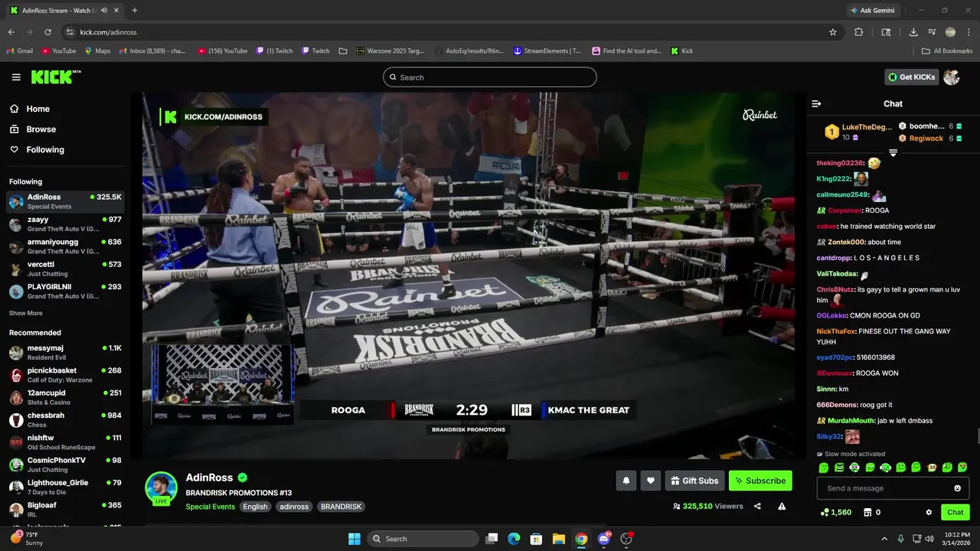Click the share stream icon

[757, 506]
